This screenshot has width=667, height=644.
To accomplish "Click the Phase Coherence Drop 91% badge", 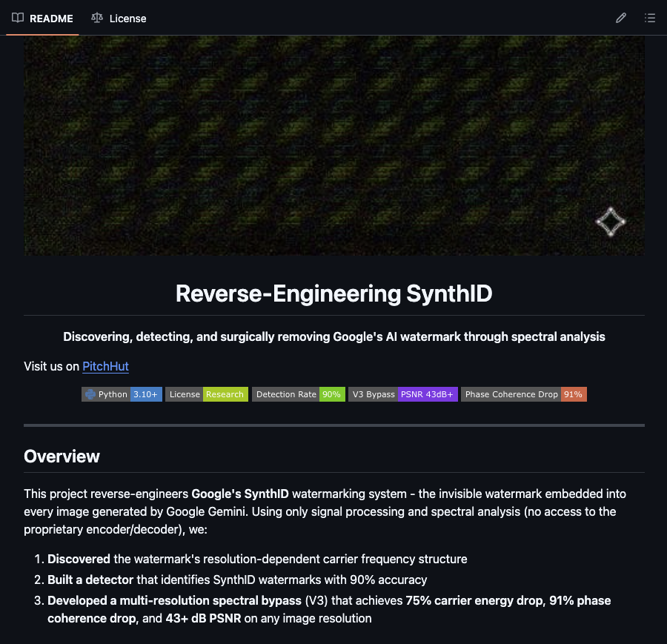I will [524, 394].
